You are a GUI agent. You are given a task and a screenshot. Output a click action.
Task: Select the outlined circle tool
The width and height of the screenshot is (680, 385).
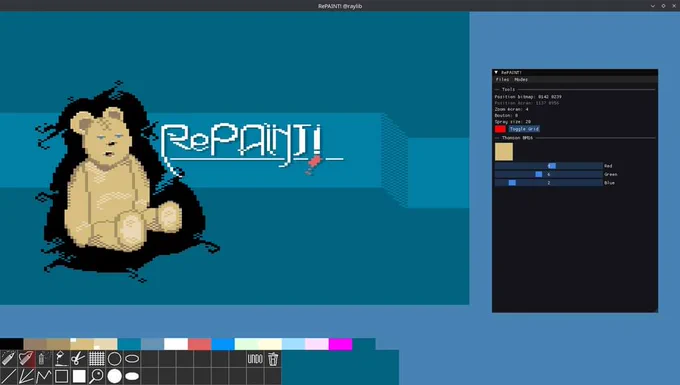[114, 359]
